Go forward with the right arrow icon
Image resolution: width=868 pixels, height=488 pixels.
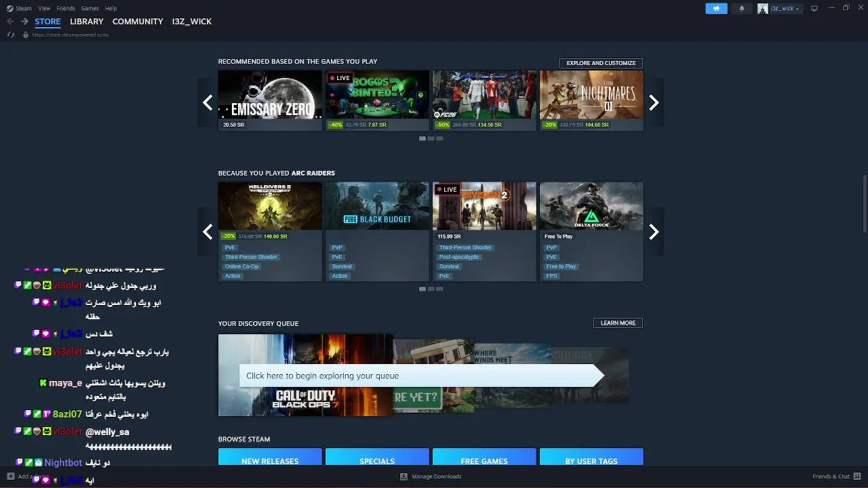click(x=24, y=22)
